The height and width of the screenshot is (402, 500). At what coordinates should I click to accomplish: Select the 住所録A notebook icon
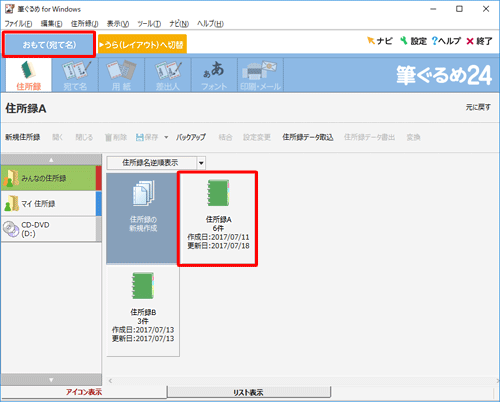[x=218, y=193]
